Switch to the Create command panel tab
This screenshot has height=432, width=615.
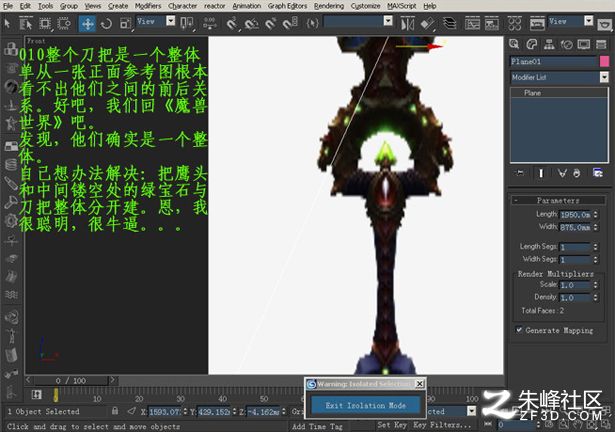click(x=514, y=44)
